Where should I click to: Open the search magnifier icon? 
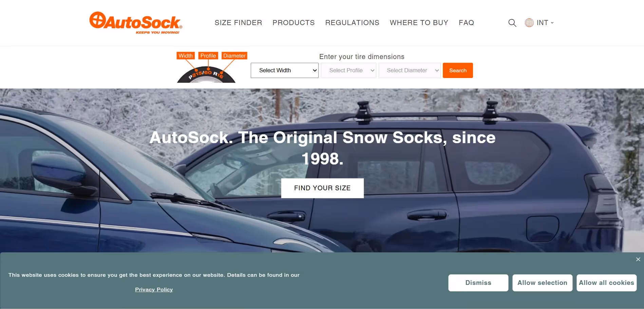point(512,23)
